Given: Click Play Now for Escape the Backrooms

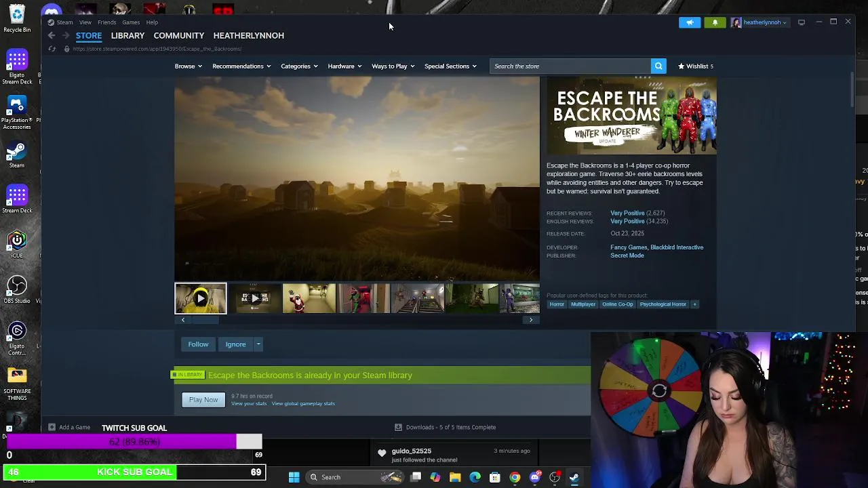Looking at the screenshot, I should point(203,400).
